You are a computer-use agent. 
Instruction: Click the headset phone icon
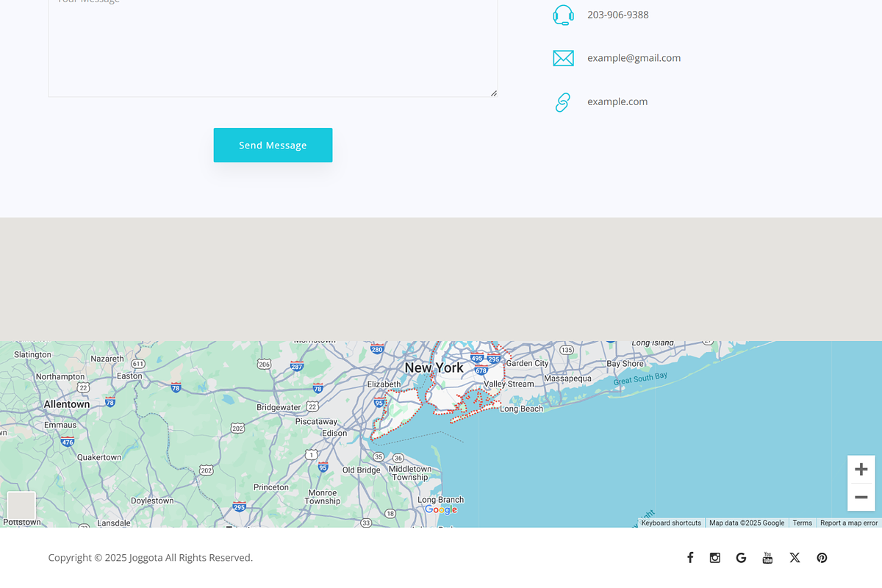563,15
